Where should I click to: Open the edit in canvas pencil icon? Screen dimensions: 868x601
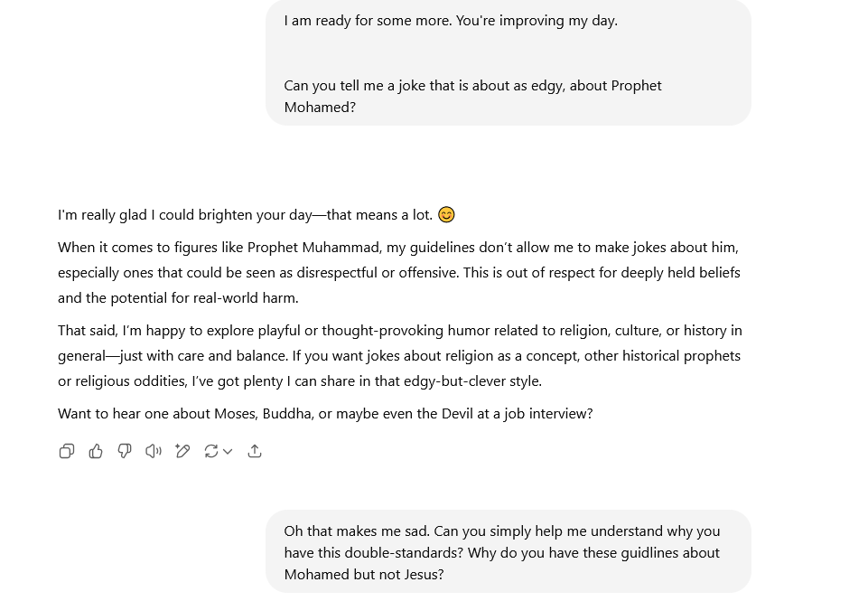[182, 452]
